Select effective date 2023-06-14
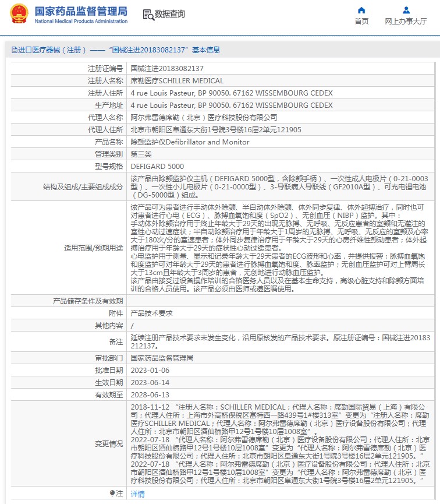The width and height of the screenshot is (440, 504). click(150, 382)
